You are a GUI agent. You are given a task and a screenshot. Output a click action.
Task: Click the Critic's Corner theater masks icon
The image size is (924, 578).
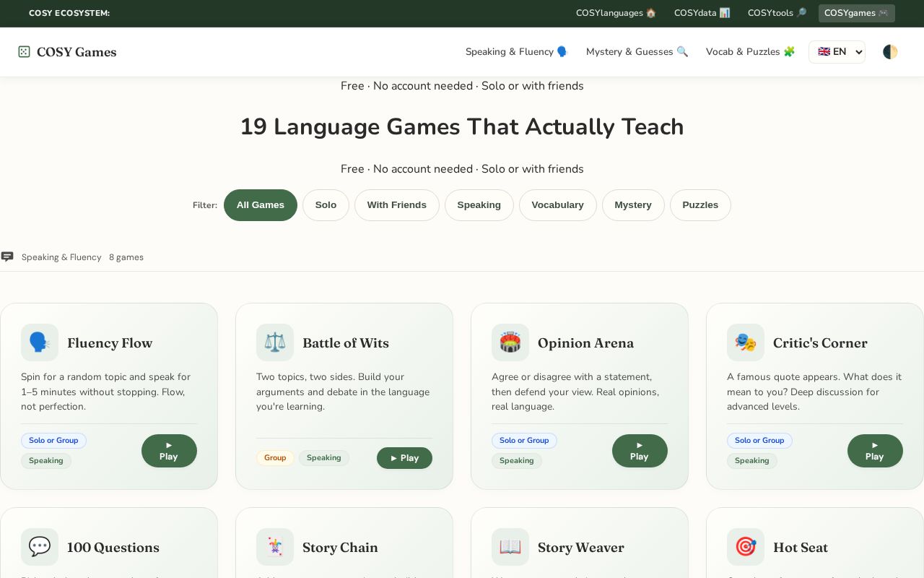tap(746, 342)
